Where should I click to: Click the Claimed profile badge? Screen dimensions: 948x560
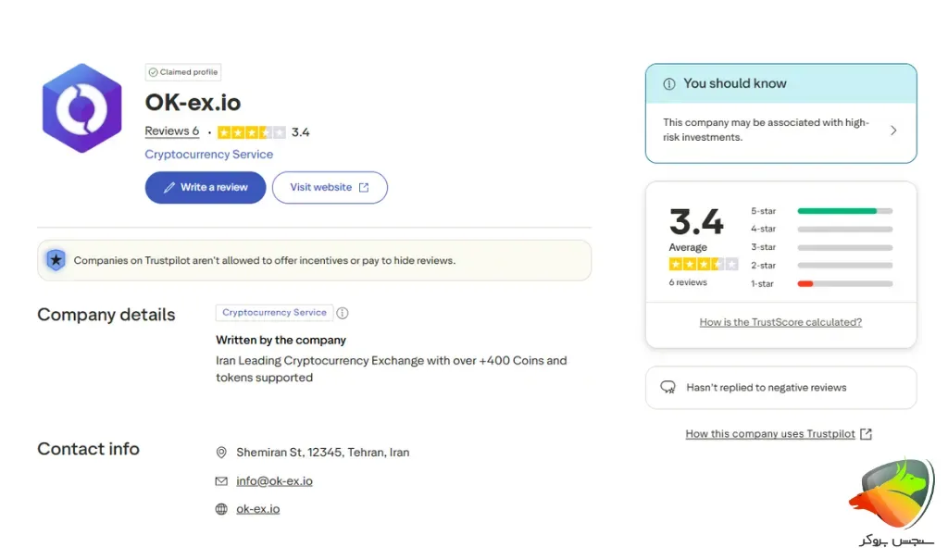click(x=183, y=72)
